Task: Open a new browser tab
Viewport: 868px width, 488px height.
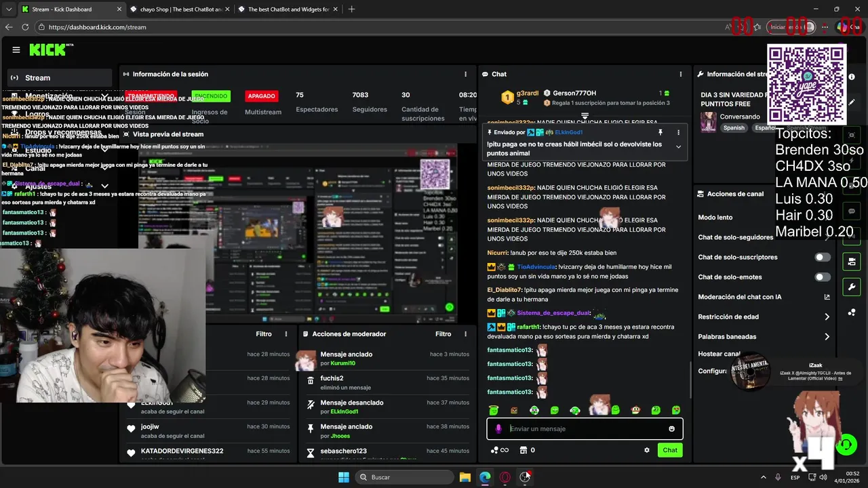Action: (x=351, y=9)
